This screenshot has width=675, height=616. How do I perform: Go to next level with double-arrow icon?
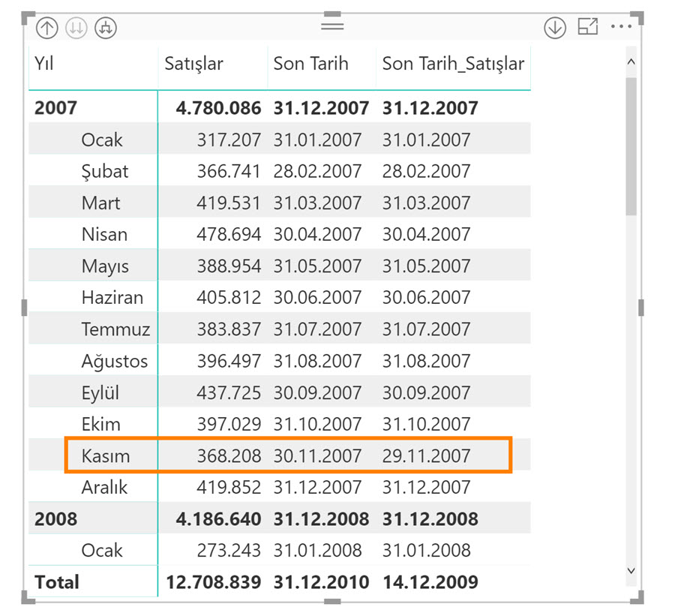click(x=76, y=29)
